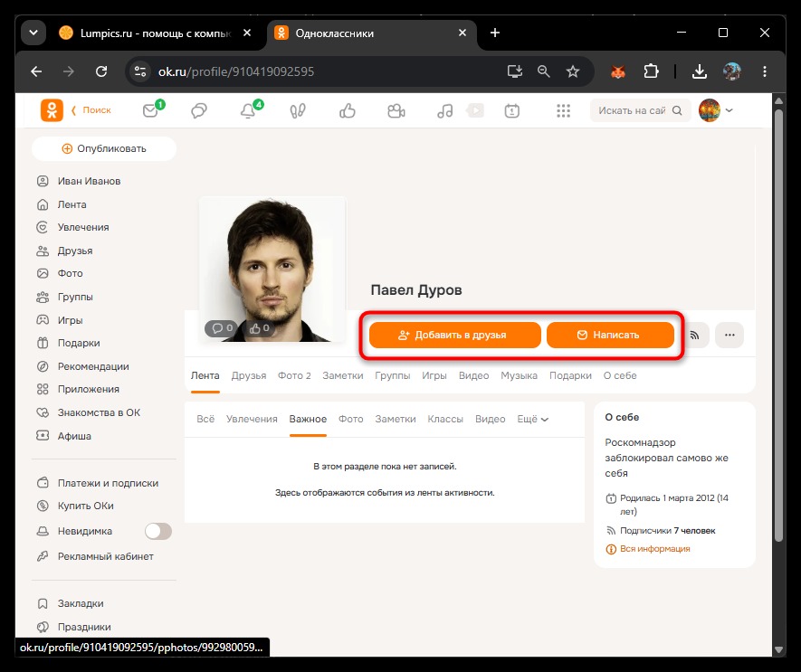Select the Всё feed filter
Viewport: 801px width, 672px height.
point(205,420)
